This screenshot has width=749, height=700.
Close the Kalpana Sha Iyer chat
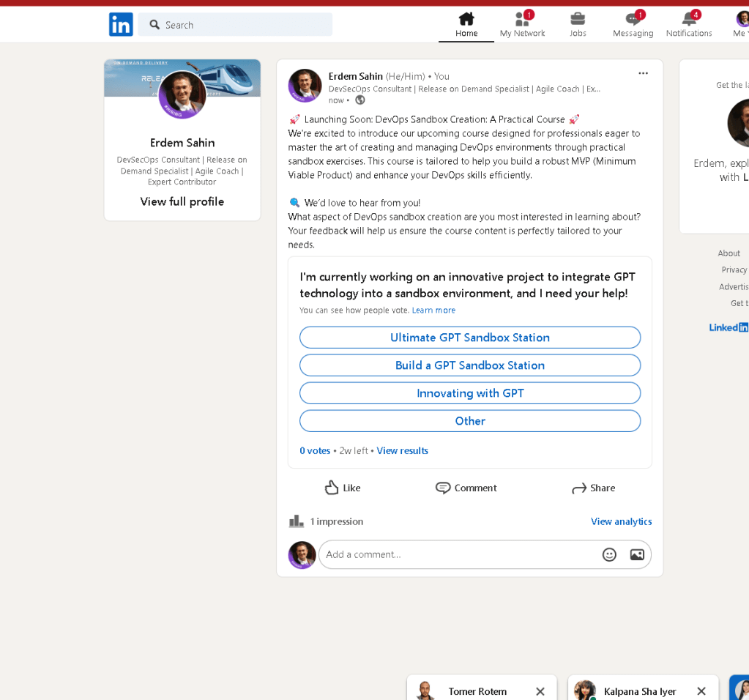(x=701, y=691)
